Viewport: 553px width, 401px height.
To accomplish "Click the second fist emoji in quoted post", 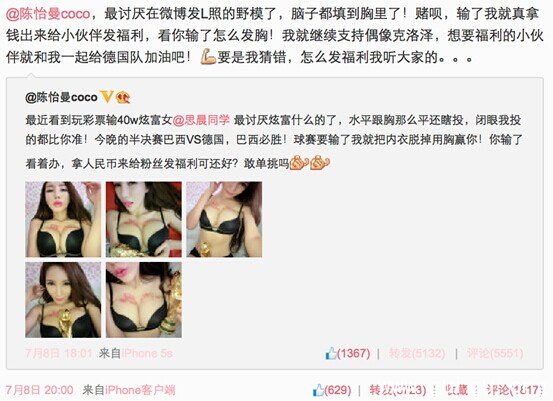I will pos(320,163).
